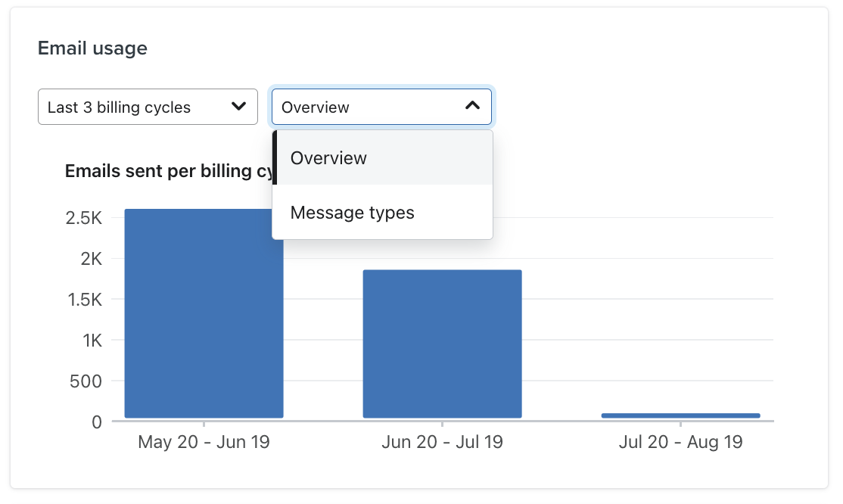Open the Last 3 billing cycles dropdown

pyautogui.click(x=148, y=107)
